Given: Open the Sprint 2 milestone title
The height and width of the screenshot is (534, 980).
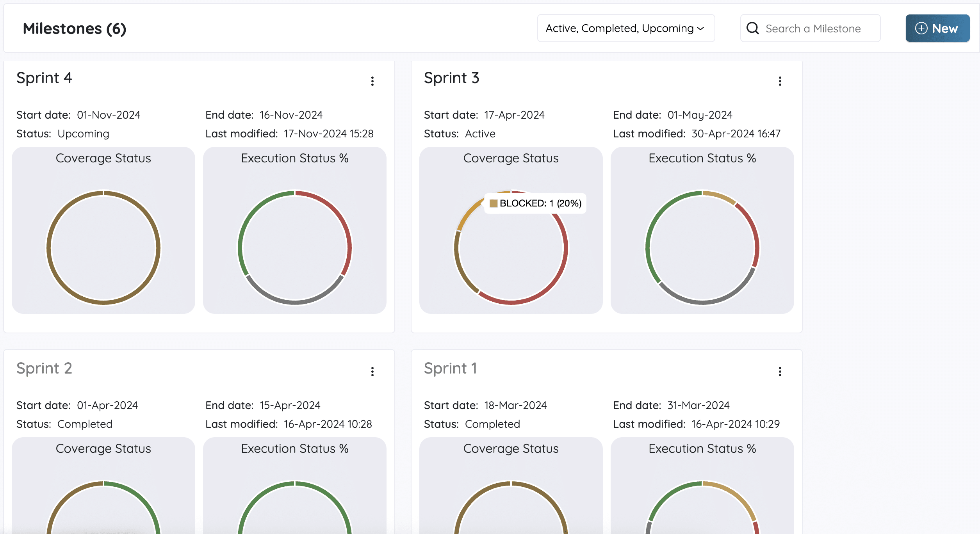Looking at the screenshot, I should [x=44, y=368].
